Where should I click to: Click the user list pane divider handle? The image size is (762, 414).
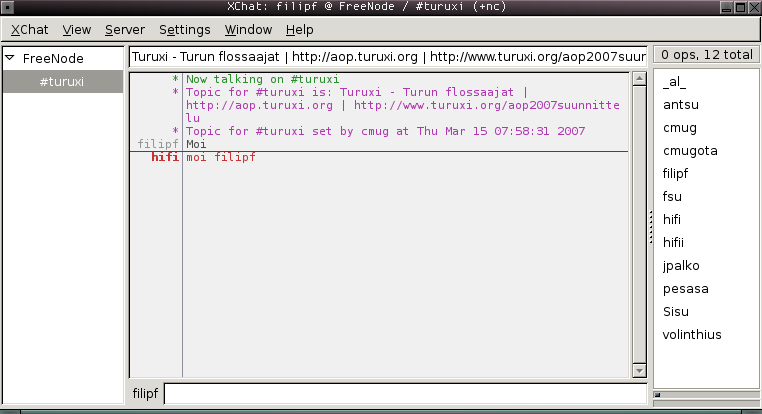(651, 227)
